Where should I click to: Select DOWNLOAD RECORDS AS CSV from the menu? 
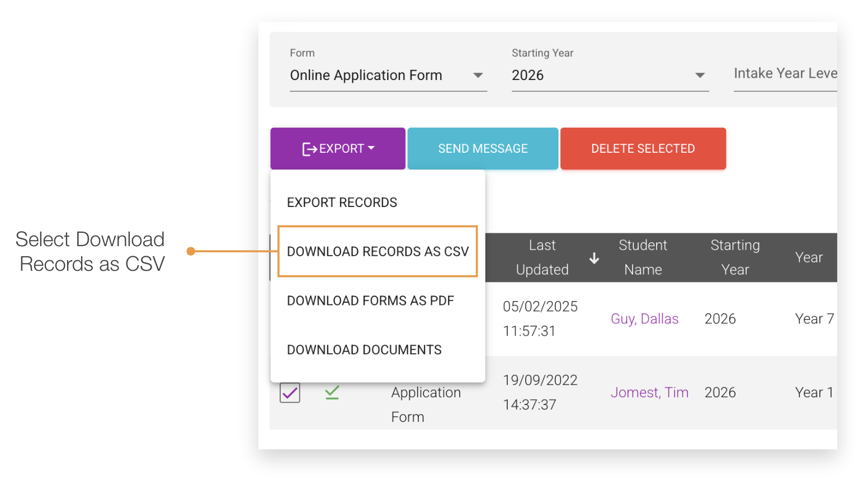click(x=378, y=251)
